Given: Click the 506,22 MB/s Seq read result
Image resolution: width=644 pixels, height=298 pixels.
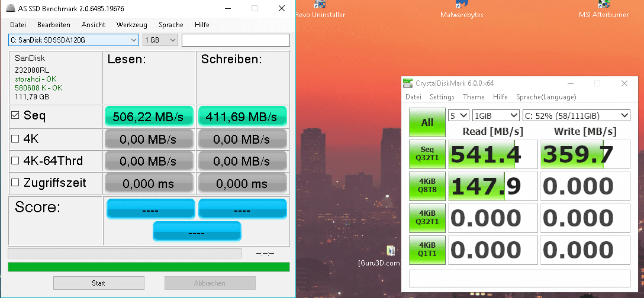Looking at the screenshot, I should 149,116.
